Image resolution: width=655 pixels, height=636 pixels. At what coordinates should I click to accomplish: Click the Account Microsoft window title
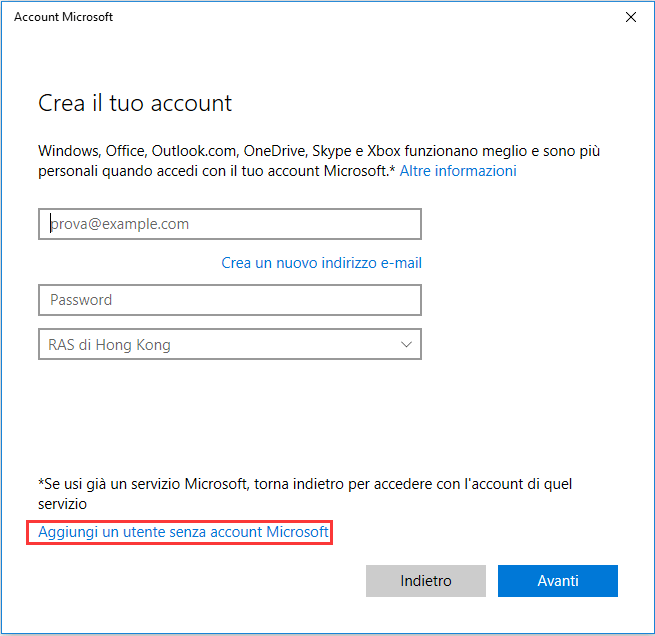[63, 17]
